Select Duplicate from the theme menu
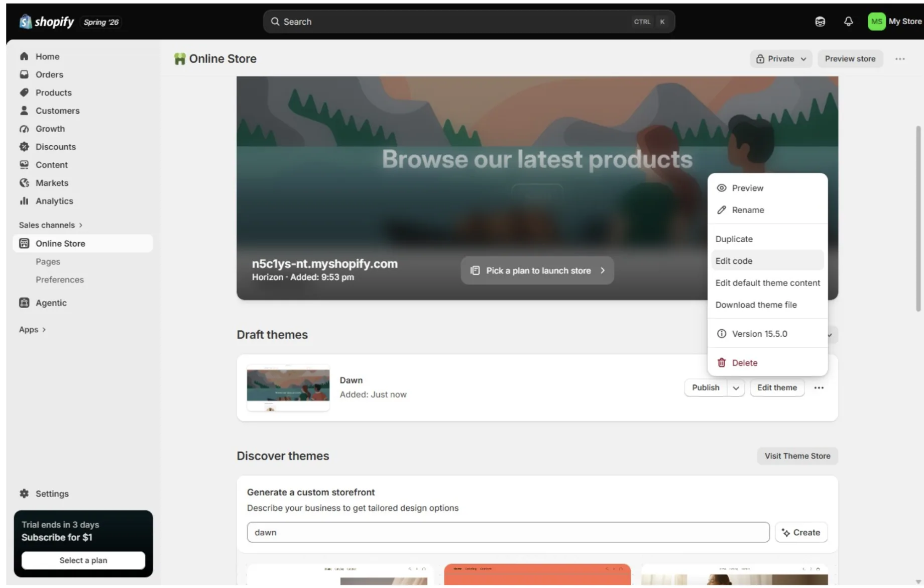 [767, 239]
